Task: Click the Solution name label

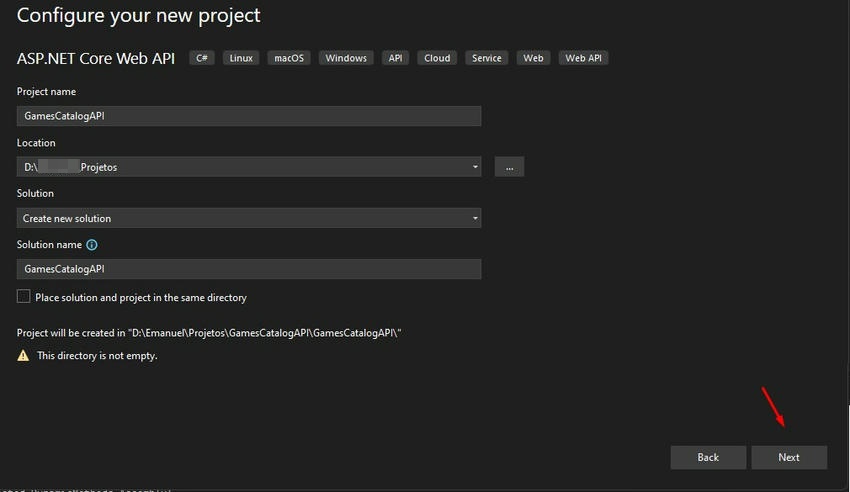Action: click(49, 244)
